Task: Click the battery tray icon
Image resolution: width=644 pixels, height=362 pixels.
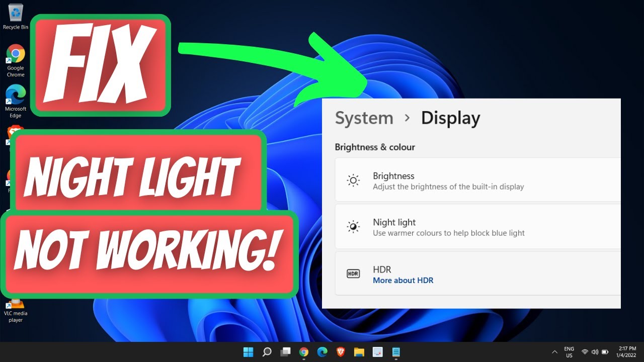Action: pos(606,352)
